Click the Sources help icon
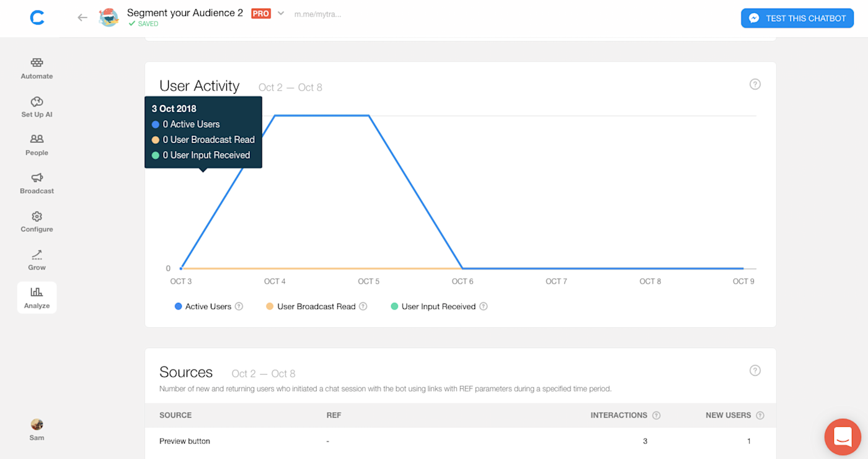This screenshot has width=868, height=459. [x=755, y=370]
